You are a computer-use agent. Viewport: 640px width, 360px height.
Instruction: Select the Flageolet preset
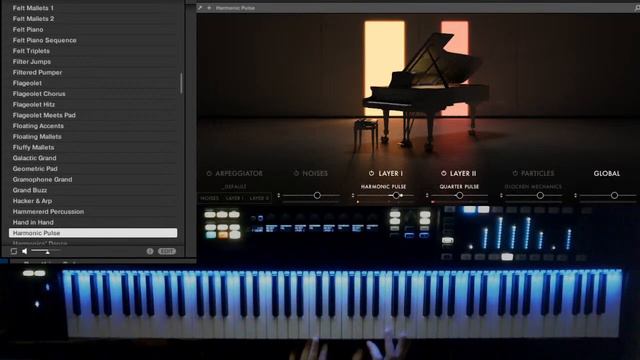pos(93,83)
